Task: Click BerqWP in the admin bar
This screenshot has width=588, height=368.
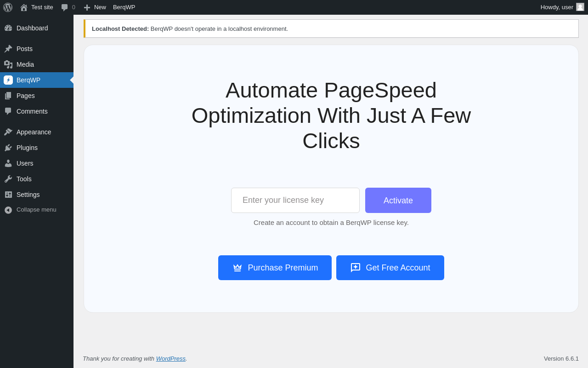Action: 124,7
